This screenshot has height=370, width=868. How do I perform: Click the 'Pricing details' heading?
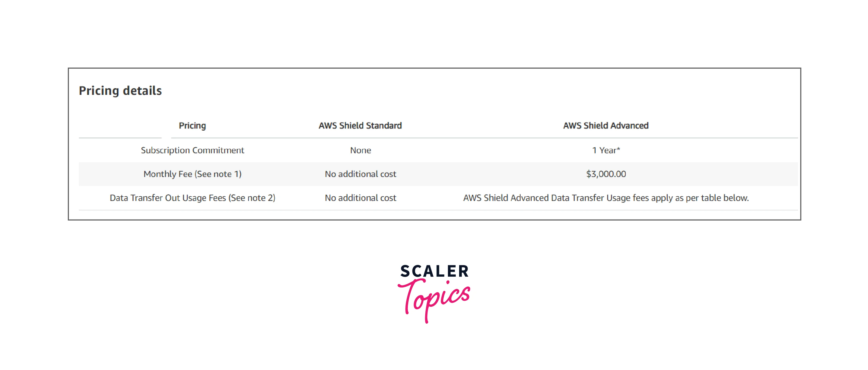pyautogui.click(x=120, y=91)
